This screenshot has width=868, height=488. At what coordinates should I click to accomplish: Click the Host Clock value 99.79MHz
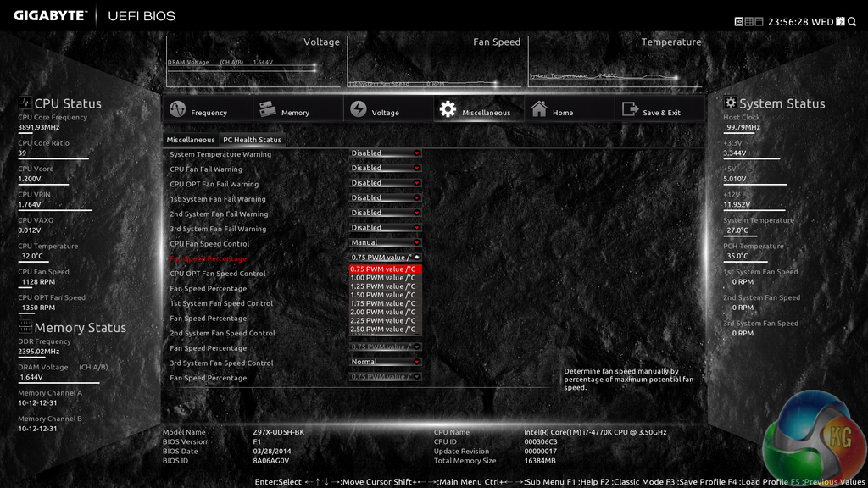pyautogui.click(x=743, y=127)
